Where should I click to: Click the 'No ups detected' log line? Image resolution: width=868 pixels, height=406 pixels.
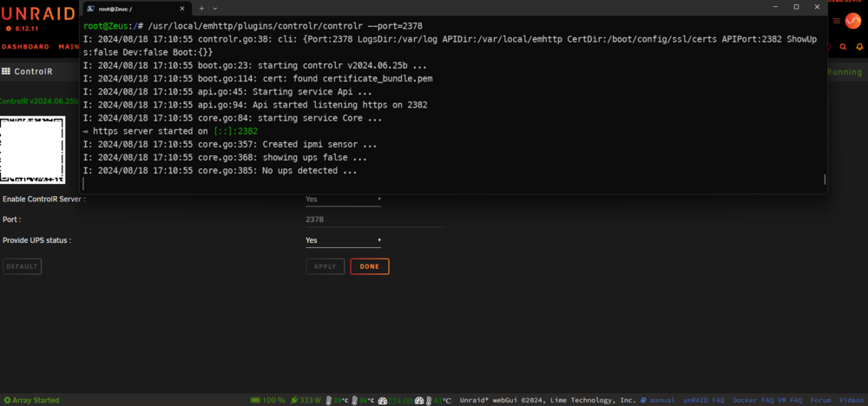coord(220,171)
